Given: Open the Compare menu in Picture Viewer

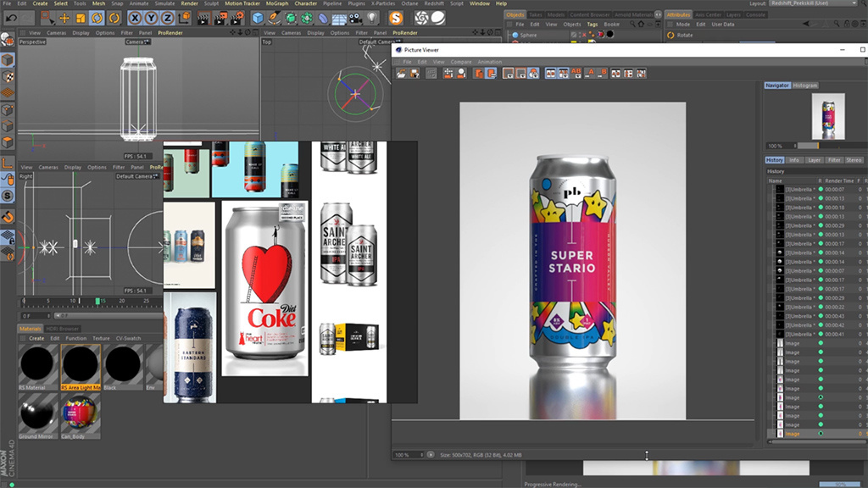Looking at the screenshot, I should click(460, 61).
